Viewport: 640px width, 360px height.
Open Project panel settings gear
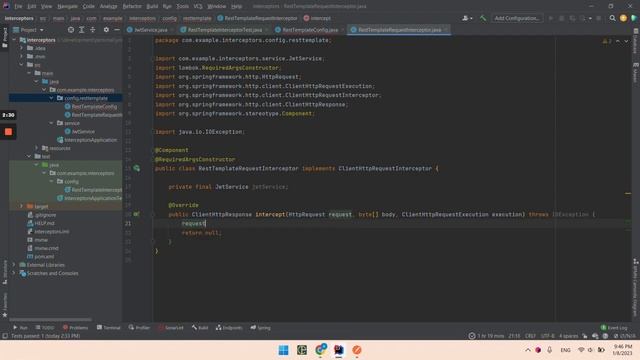click(106, 30)
